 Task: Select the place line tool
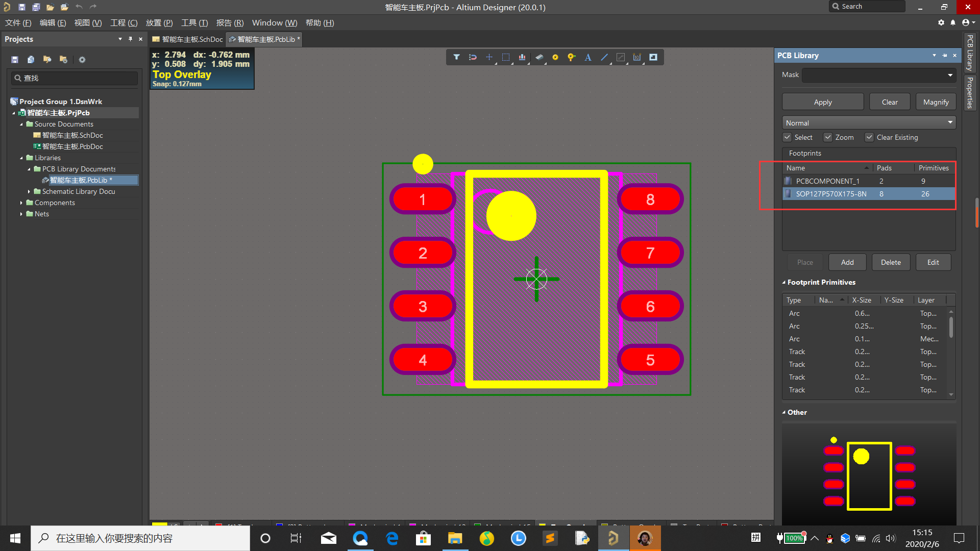coord(604,57)
